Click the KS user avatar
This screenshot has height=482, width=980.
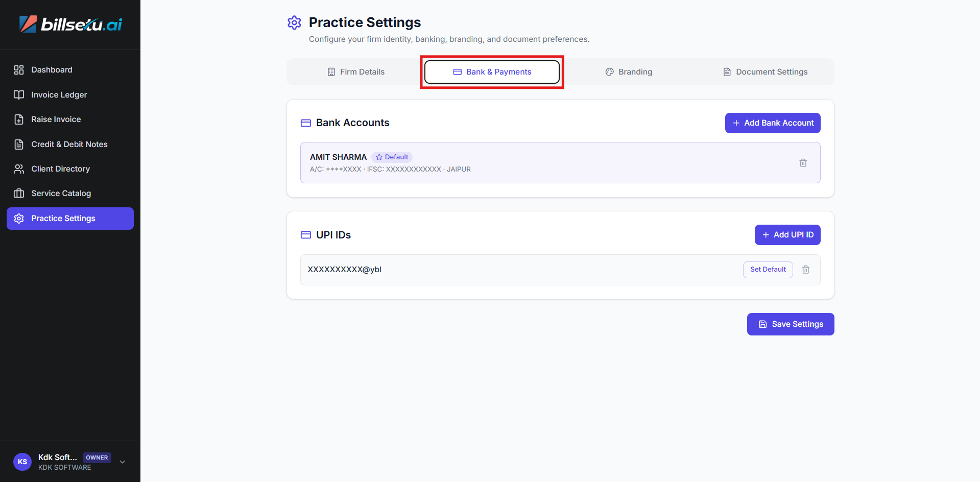[x=22, y=462]
